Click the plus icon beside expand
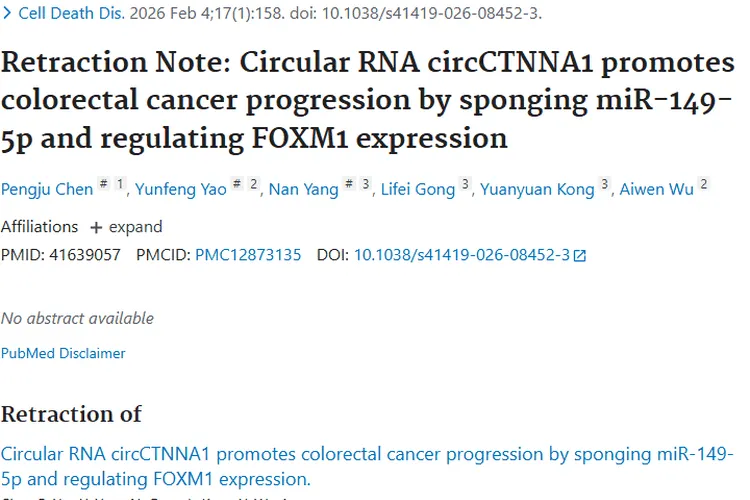Image resolution: width=750 pixels, height=500 pixels. (96, 227)
